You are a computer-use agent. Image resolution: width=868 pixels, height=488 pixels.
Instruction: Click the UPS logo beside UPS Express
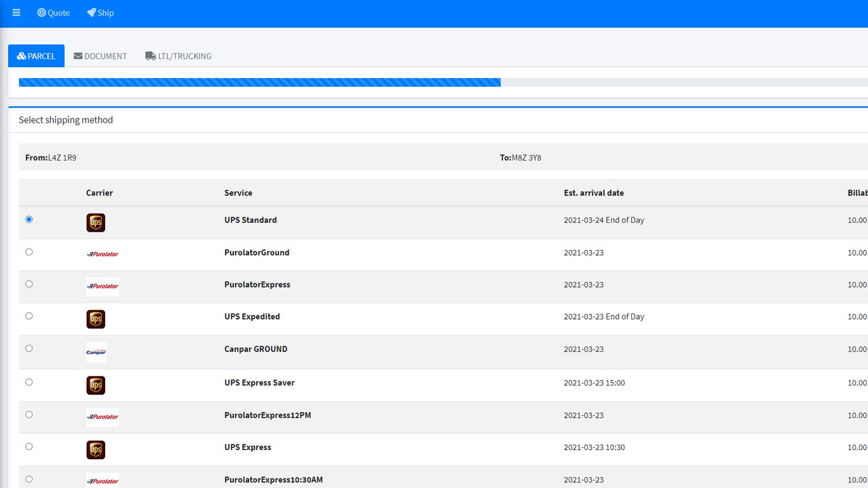tap(96, 449)
